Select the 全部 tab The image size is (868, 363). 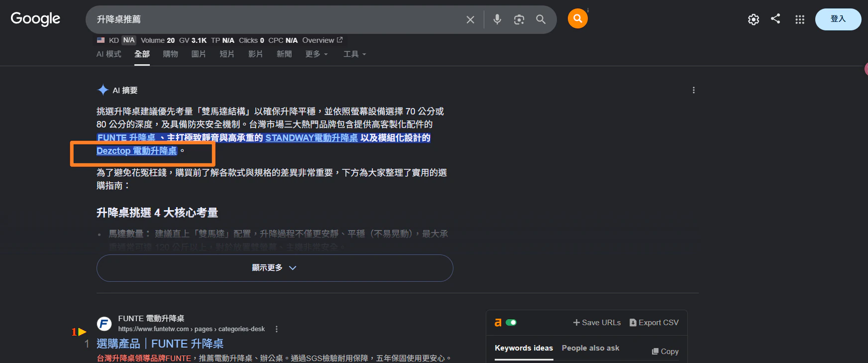pos(142,54)
